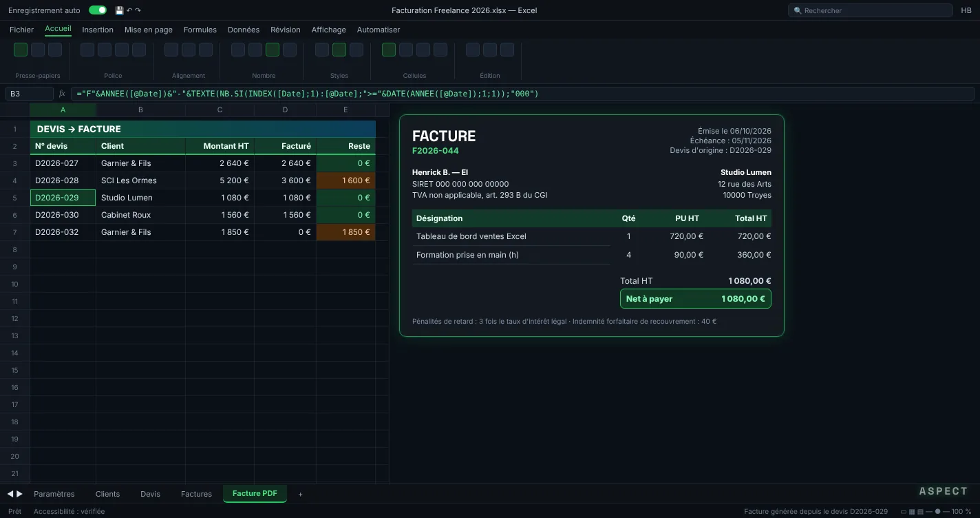Click the fx insert function icon

pos(62,94)
